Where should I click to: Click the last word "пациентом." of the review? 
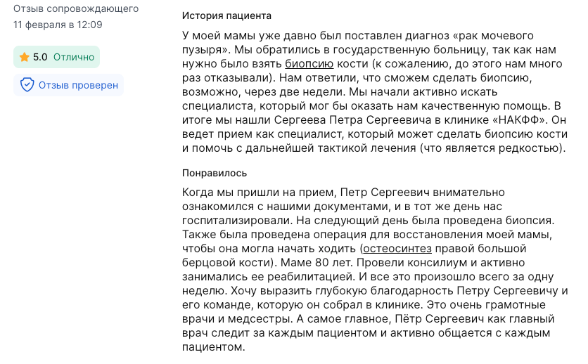point(212,347)
